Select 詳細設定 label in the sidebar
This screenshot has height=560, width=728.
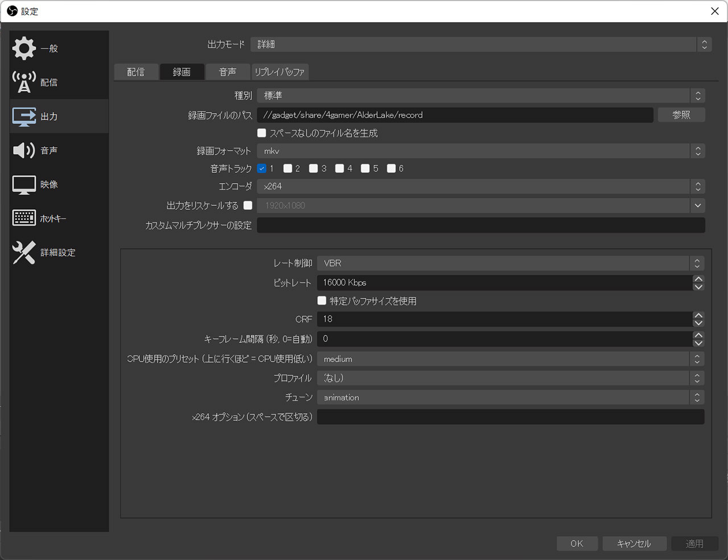[x=57, y=252]
